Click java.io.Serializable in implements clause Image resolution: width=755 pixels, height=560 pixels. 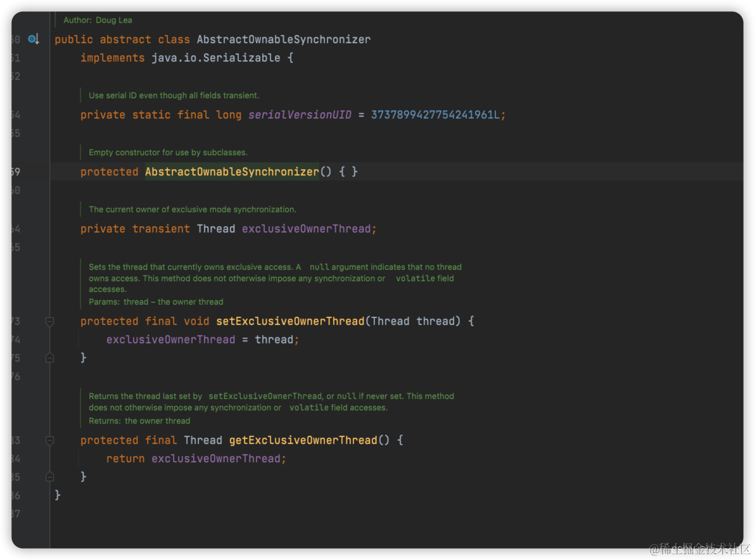click(x=216, y=58)
